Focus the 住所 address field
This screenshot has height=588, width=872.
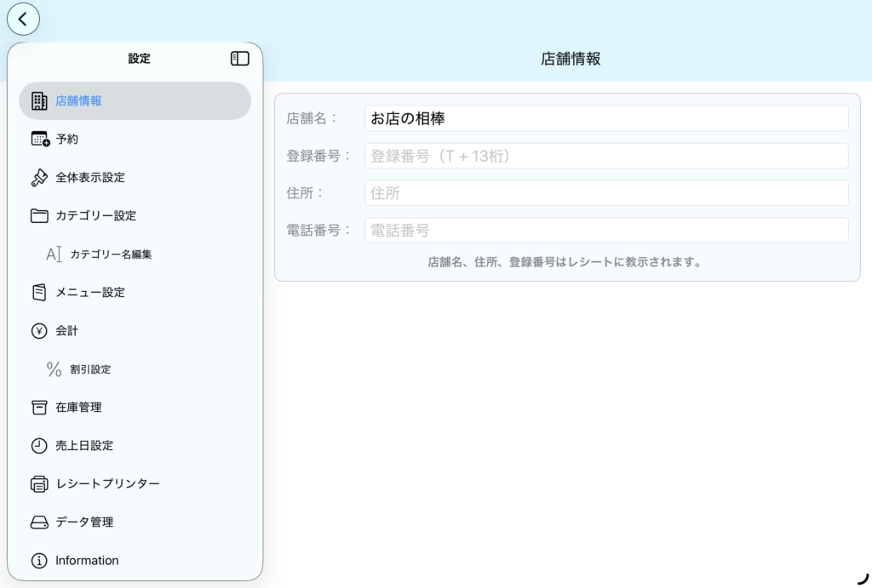(x=606, y=193)
